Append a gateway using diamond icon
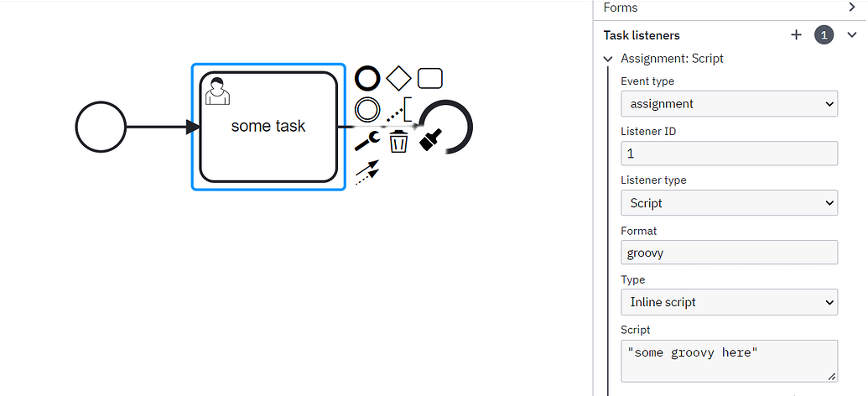 (398, 78)
